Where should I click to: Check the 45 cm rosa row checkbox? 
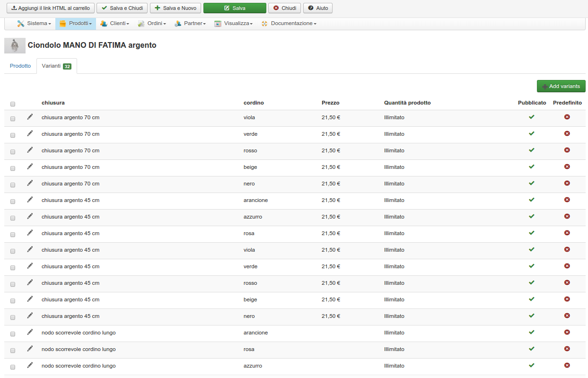pos(13,235)
